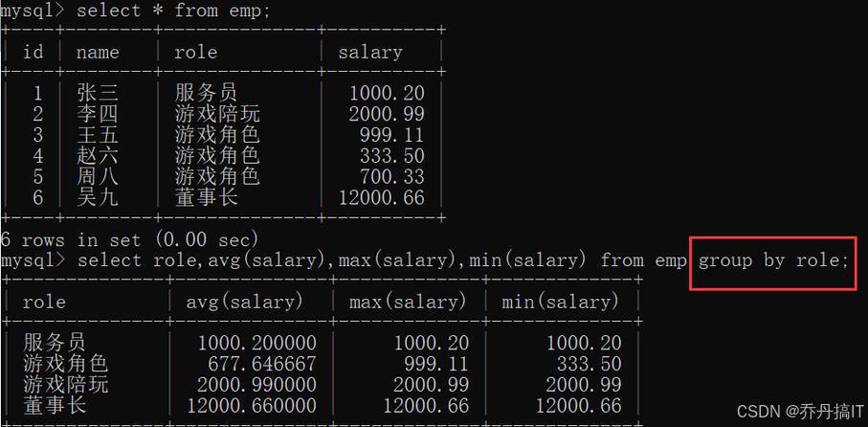
Task: Click the 'name' column header
Action: click(x=98, y=52)
